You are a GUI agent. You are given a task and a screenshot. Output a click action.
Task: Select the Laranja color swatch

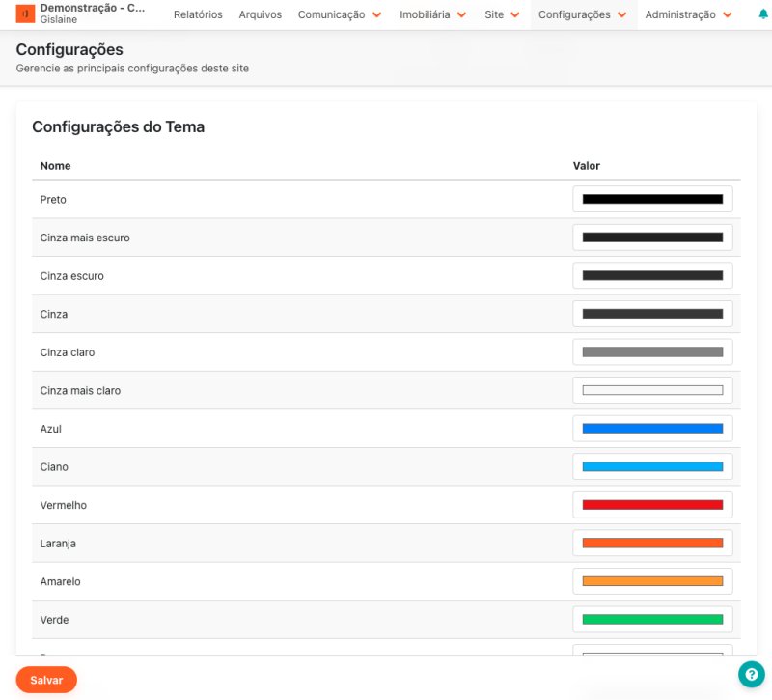click(652, 544)
